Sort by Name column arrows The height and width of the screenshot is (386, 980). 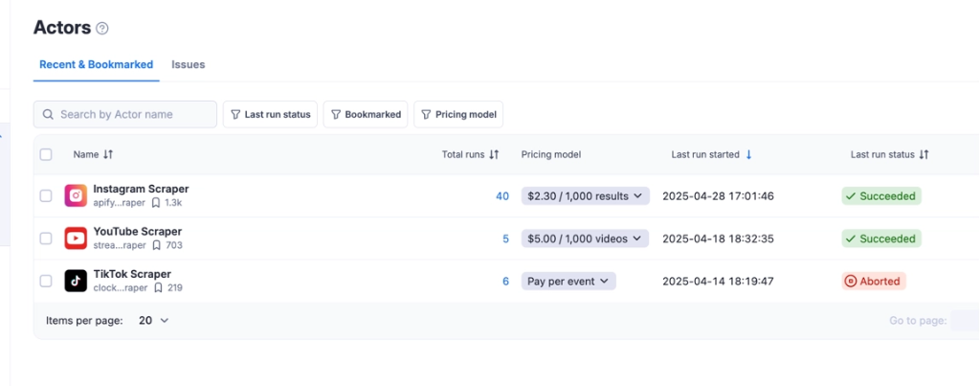[108, 154]
